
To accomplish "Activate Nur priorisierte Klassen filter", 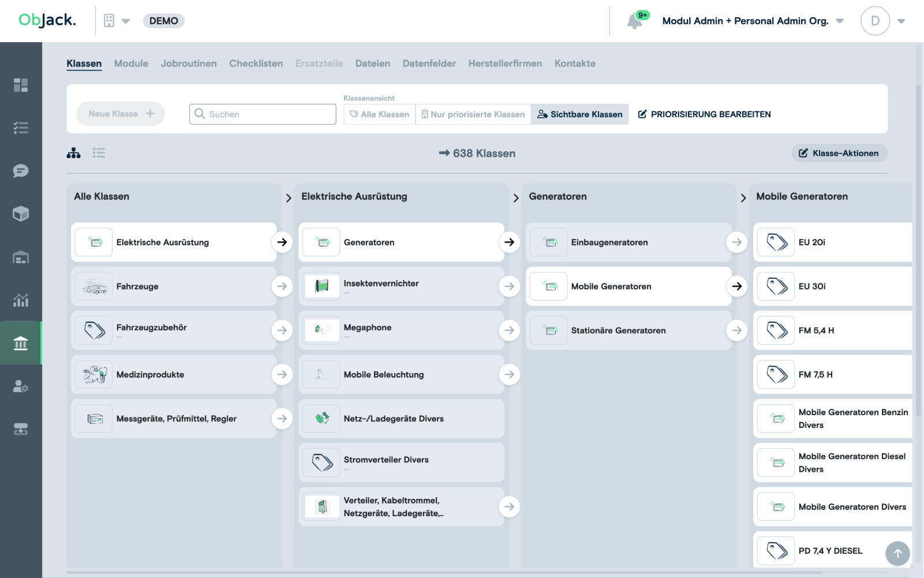I will pos(473,114).
